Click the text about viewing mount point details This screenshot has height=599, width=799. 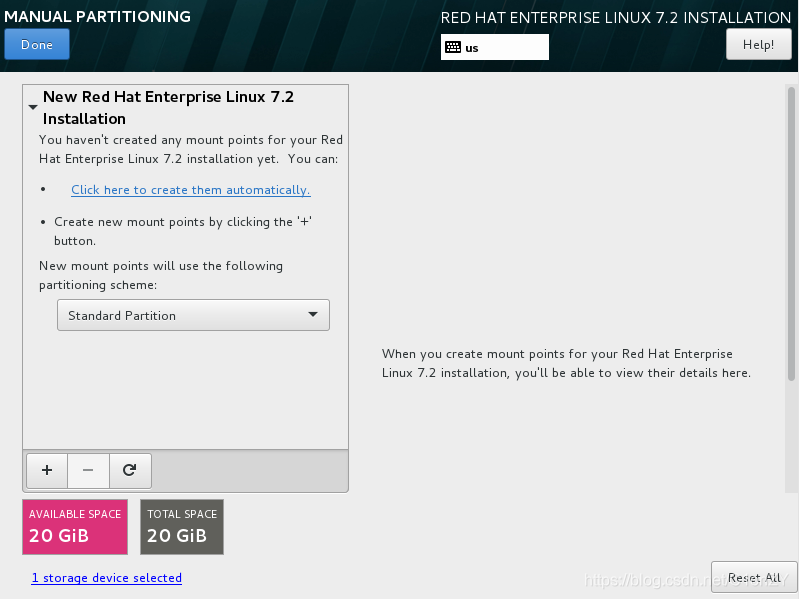point(566,363)
